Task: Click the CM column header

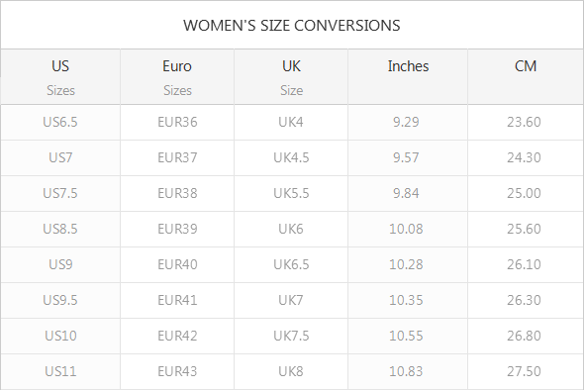Action: [526, 77]
